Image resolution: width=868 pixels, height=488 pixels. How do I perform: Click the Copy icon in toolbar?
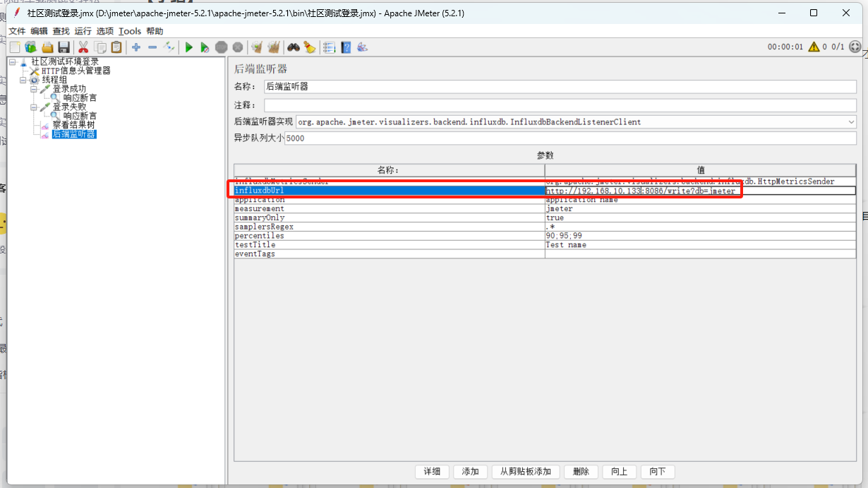tap(100, 47)
